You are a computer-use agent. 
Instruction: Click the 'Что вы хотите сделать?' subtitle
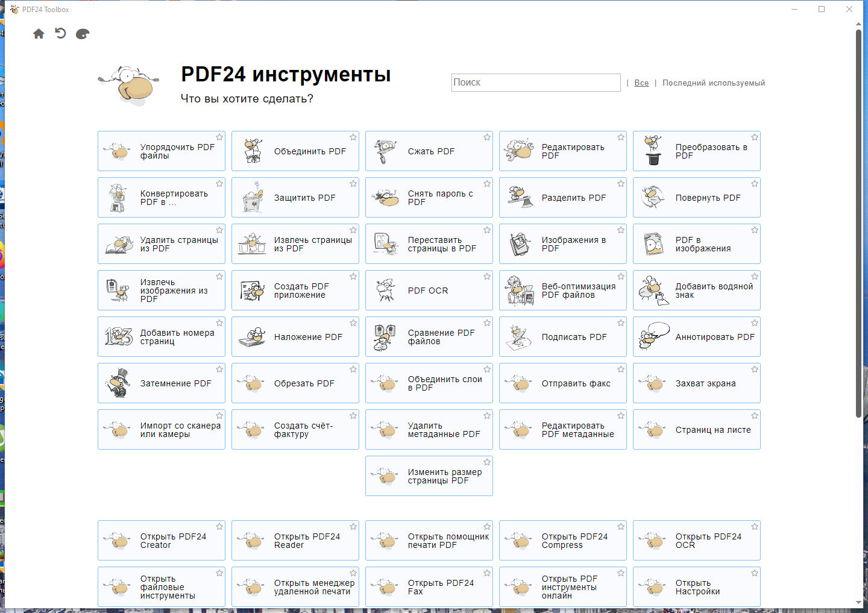(247, 99)
